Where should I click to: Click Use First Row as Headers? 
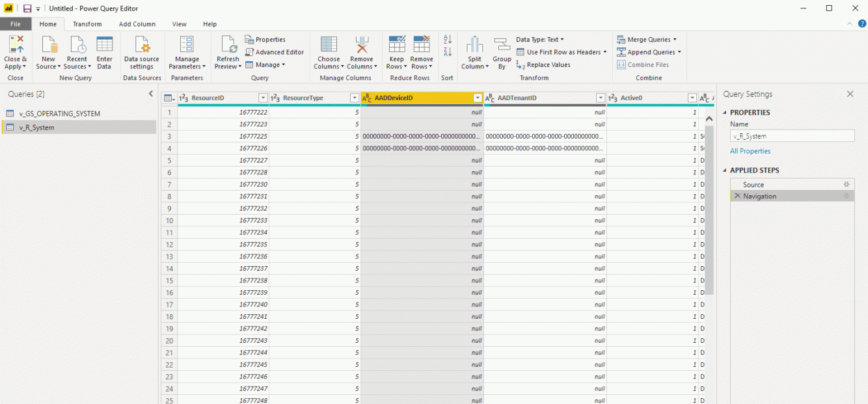(x=561, y=52)
